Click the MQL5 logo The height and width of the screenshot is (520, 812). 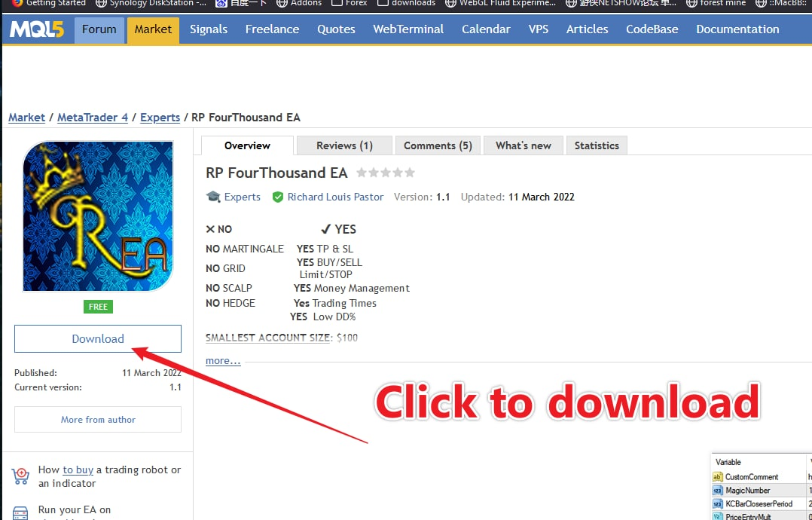click(38, 29)
